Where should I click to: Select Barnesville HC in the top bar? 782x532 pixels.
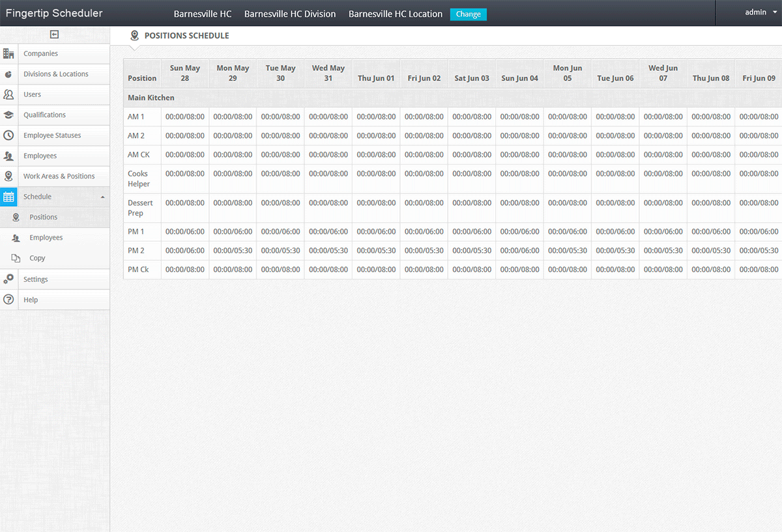(203, 13)
